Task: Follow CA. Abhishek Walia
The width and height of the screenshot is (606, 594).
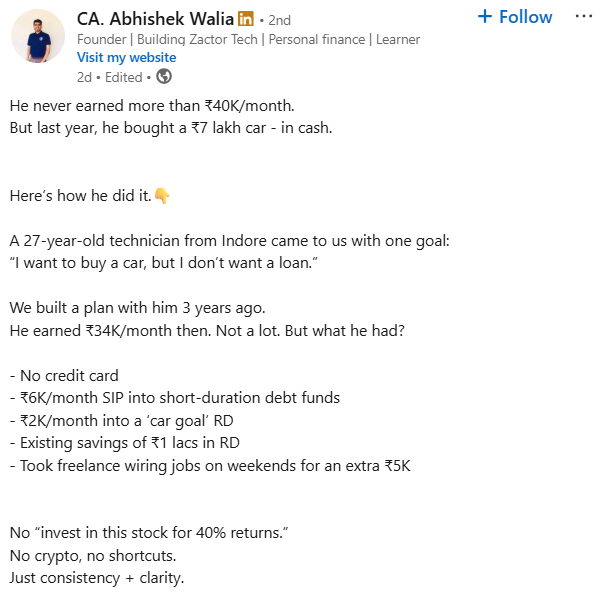Action: [515, 17]
